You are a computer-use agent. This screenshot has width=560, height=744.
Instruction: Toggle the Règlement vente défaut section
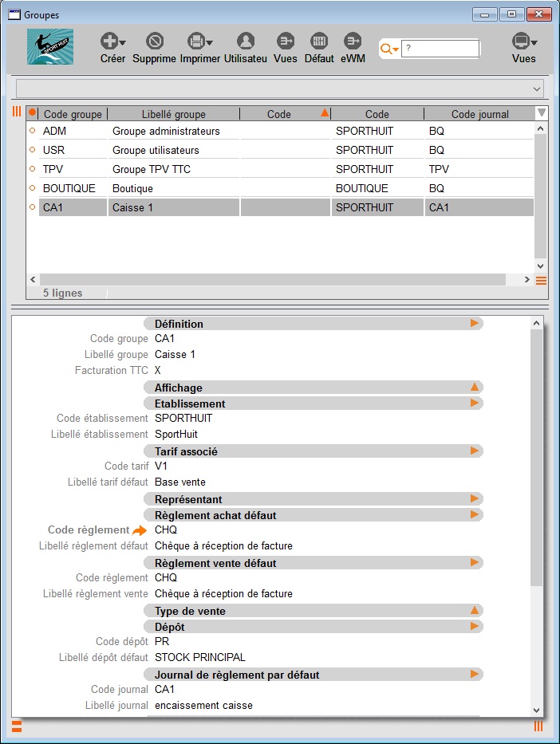[474, 562]
